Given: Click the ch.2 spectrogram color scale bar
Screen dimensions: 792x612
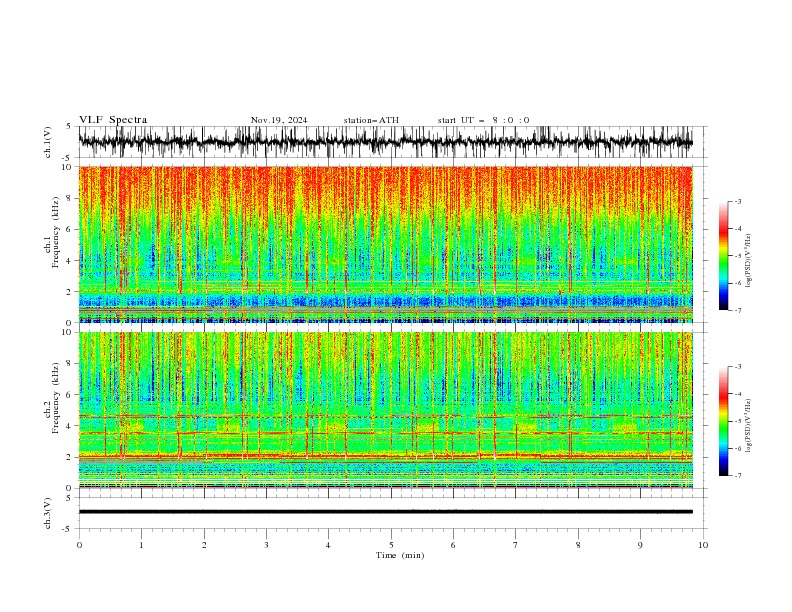Looking at the screenshot, I should coord(723,421).
